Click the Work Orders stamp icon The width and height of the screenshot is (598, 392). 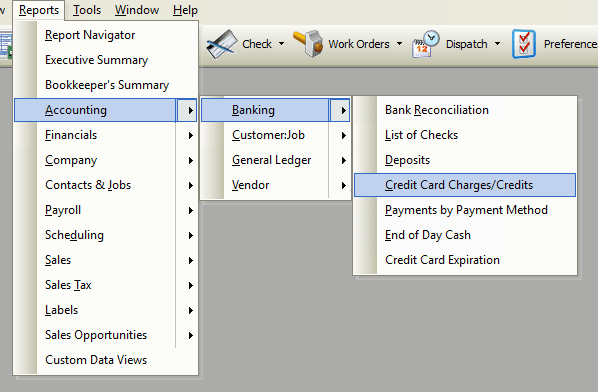coord(308,44)
